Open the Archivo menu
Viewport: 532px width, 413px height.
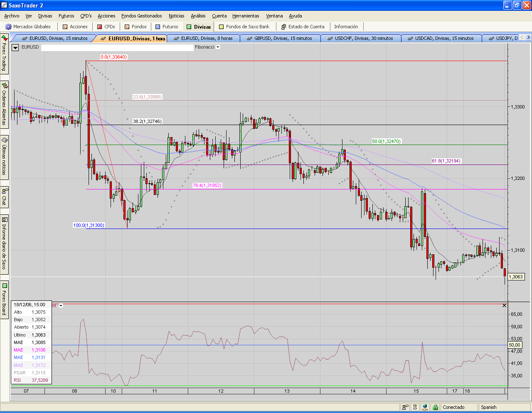[12, 16]
